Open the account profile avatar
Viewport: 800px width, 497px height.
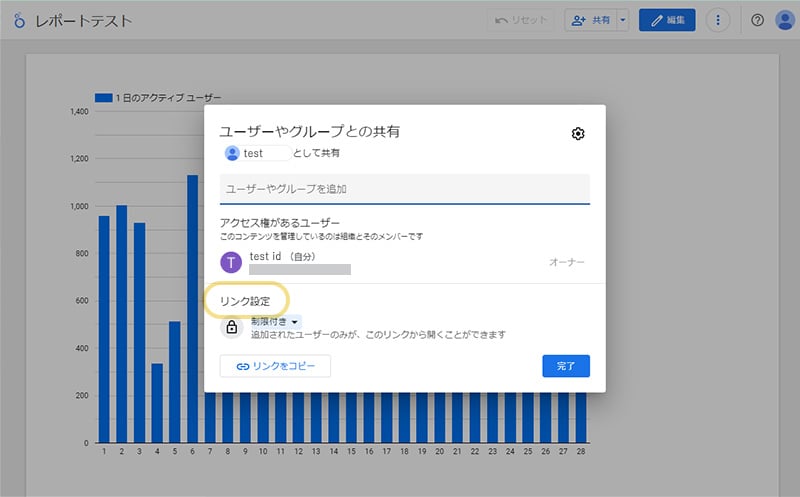click(785, 20)
